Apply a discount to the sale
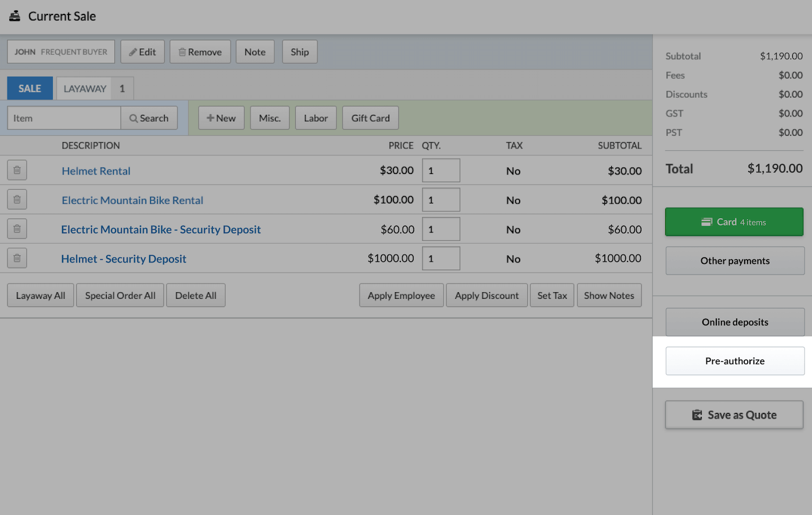Image resolution: width=812 pixels, height=515 pixels. tap(487, 295)
